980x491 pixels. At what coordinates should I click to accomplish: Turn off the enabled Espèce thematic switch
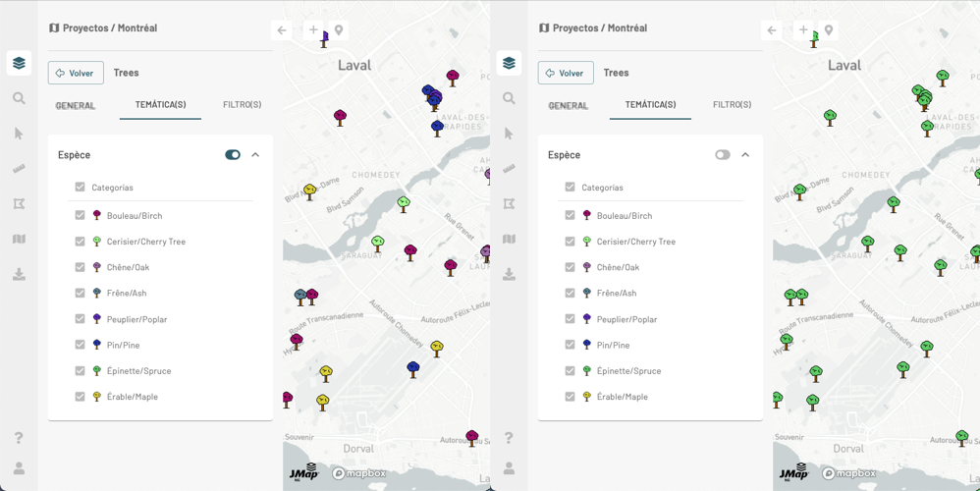pyautogui.click(x=233, y=155)
